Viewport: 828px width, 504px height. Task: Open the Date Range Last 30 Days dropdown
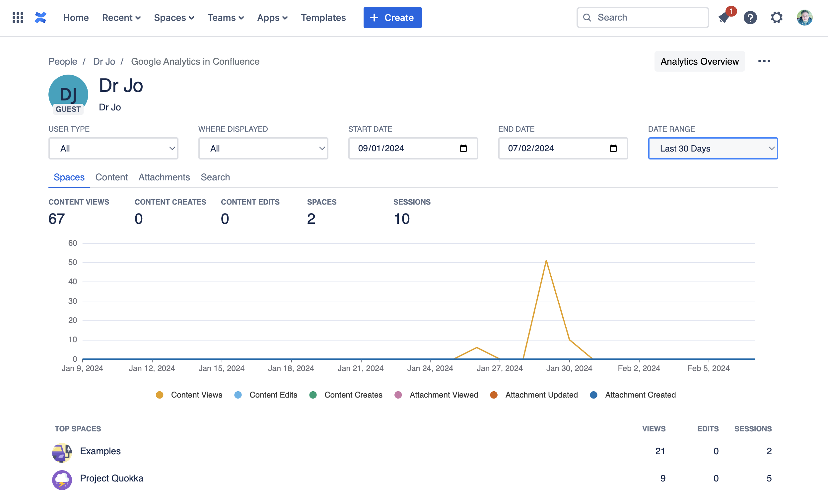coord(713,149)
